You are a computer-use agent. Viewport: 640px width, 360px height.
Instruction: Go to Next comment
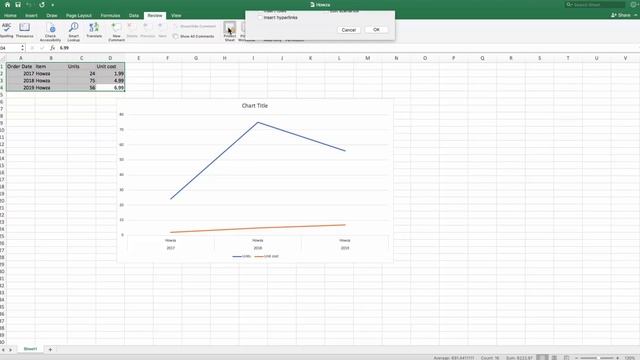[x=162, y=29]
